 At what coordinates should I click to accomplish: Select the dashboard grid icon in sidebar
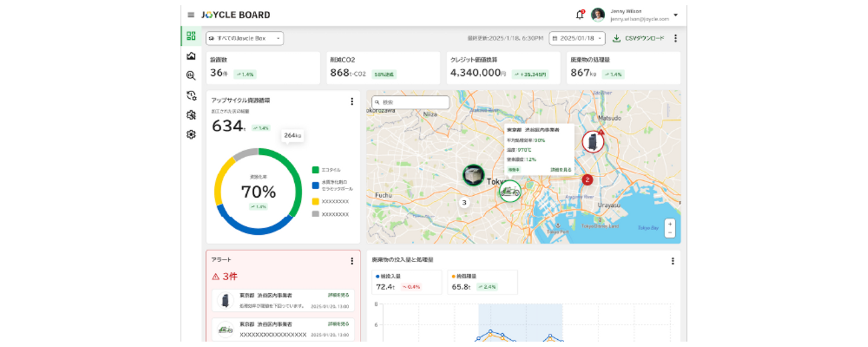[191, 36]
